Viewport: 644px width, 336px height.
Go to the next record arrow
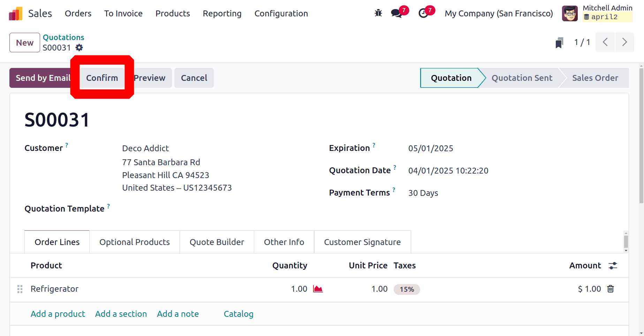coord(624,43)
